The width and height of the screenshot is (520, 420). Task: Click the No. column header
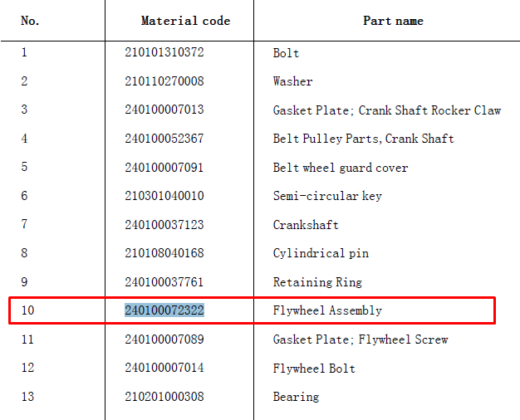click(x=30, y=21)
